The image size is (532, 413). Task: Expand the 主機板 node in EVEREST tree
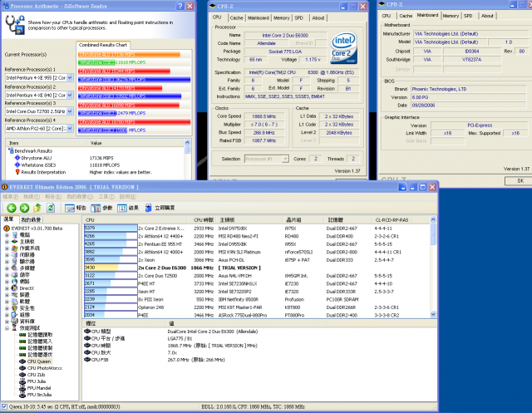[x=7, y=242]
